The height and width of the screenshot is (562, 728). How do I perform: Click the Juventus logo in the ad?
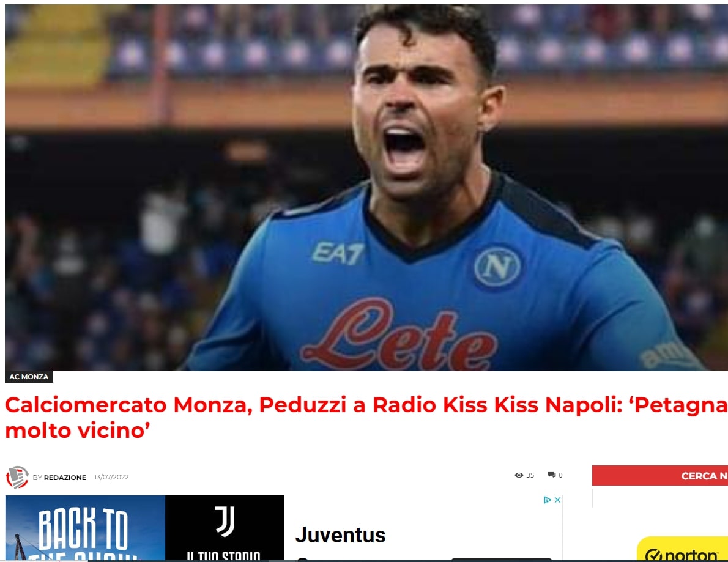pos(225,521)
